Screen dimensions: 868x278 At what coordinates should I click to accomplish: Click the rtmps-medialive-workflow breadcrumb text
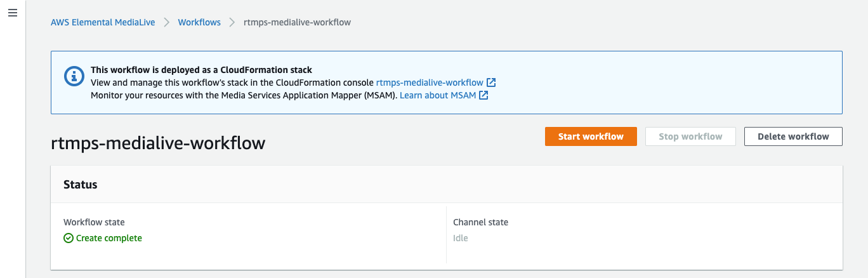click(297, 22)
